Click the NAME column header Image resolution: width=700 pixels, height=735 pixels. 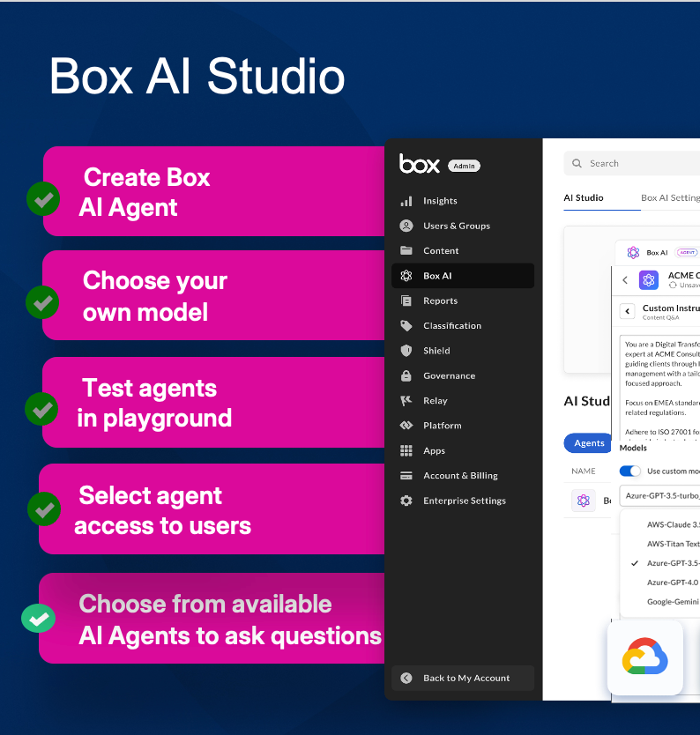click(584, 471)
